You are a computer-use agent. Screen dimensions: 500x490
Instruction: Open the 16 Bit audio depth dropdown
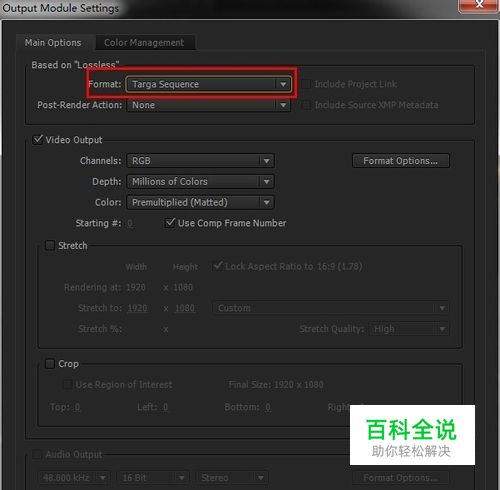[x=153, y=478]
